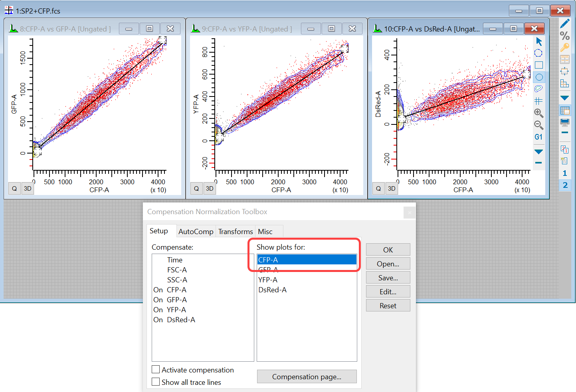Choose the ellipse gate tool
The width and height of the screenshot is (576, 392).
click(x=539, y=77)
